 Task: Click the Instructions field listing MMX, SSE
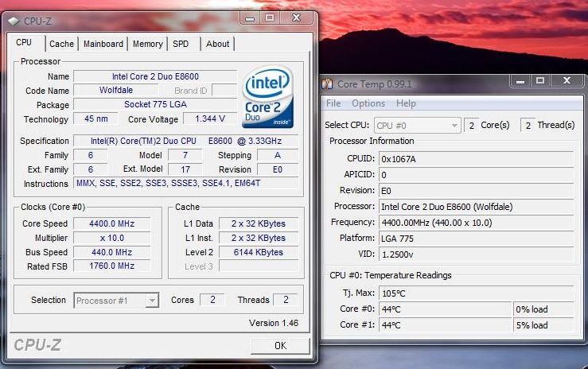point(186,183)
